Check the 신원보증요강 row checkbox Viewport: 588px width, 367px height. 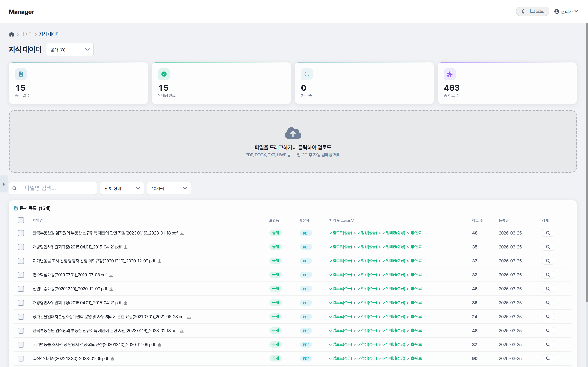[21, 289]
